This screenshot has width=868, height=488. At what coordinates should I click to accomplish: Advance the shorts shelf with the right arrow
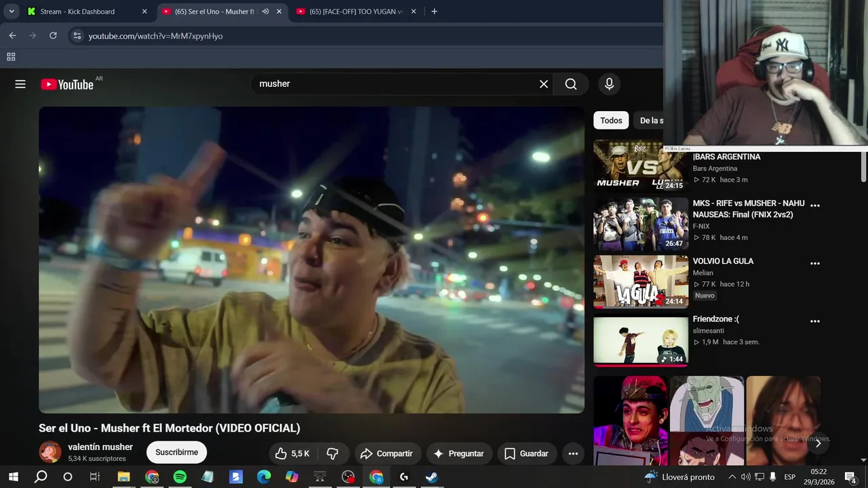coord(818,444)
